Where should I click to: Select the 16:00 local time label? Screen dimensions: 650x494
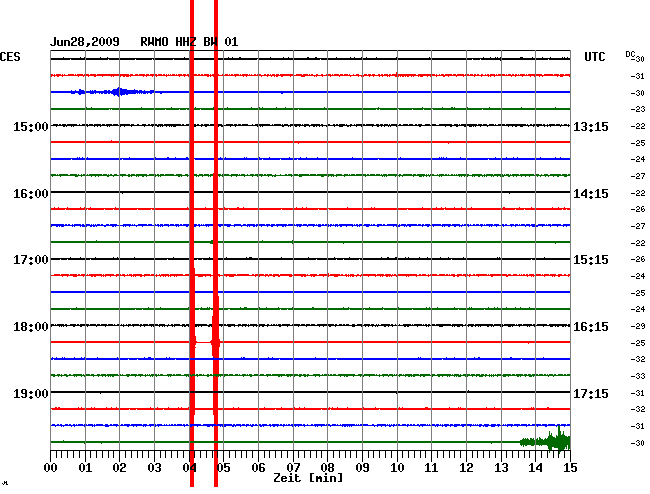tap(31, 194)
